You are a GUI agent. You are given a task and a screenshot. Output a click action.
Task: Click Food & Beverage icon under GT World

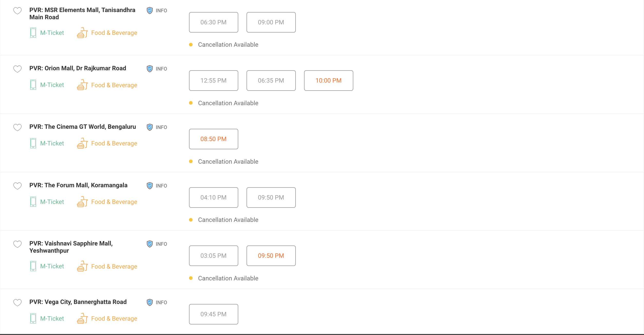pos(82,143)
